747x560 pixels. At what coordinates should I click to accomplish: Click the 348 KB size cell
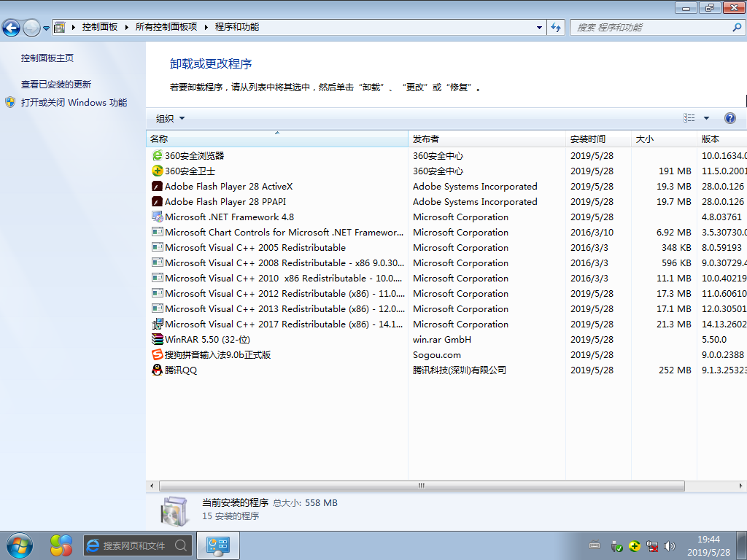(676, 248)
